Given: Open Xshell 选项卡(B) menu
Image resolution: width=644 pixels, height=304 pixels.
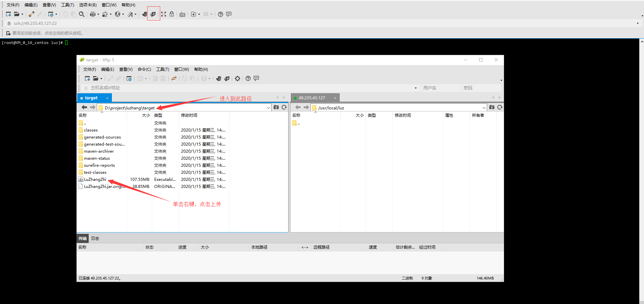Looking at the screenshot, I should [x=88, y=5].
